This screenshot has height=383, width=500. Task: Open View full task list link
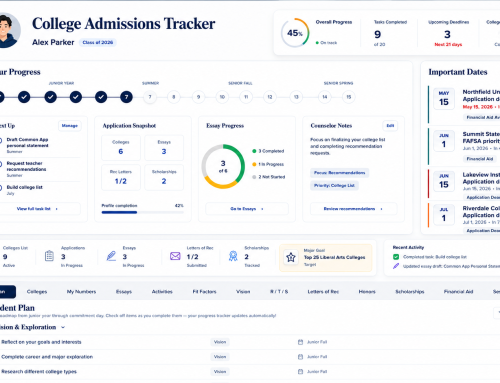point(37,209)
